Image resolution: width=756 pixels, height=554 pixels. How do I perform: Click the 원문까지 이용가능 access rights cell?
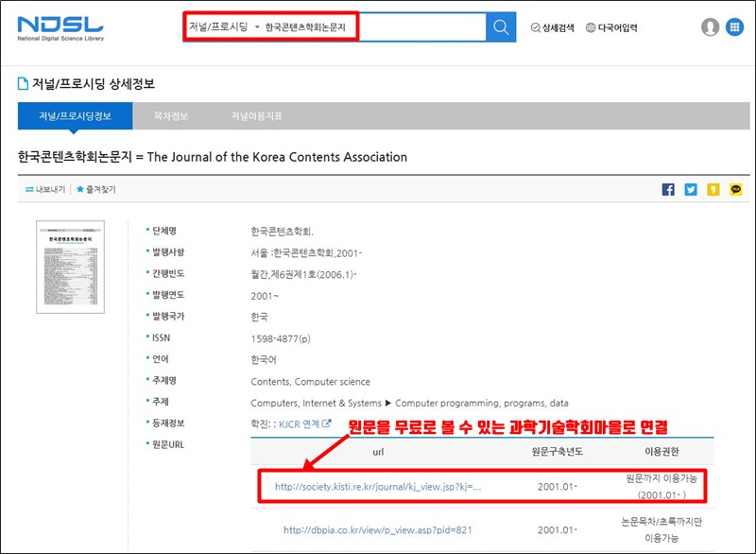[x=661, y=487]
